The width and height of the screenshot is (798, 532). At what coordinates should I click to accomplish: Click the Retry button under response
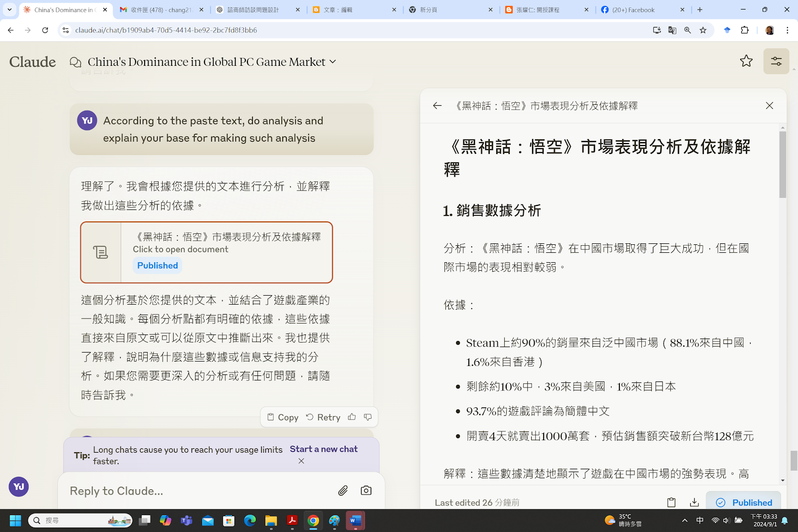[x=323, y=417]
